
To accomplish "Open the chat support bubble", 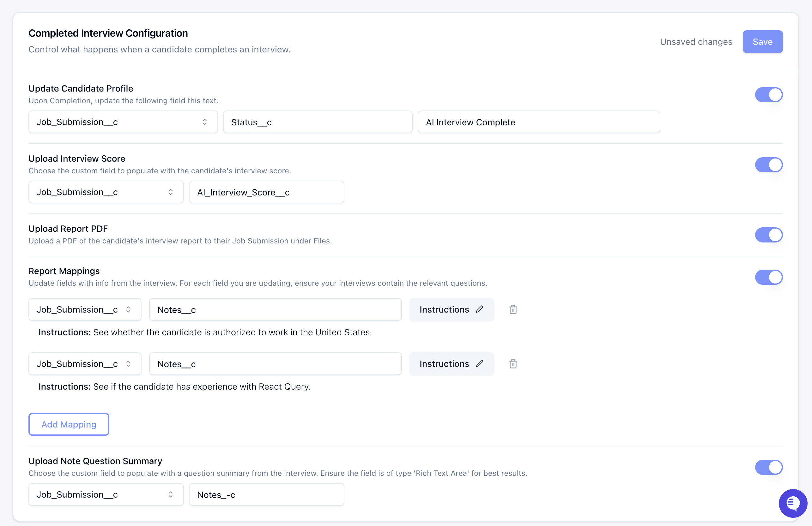I will tap(792, 503).
